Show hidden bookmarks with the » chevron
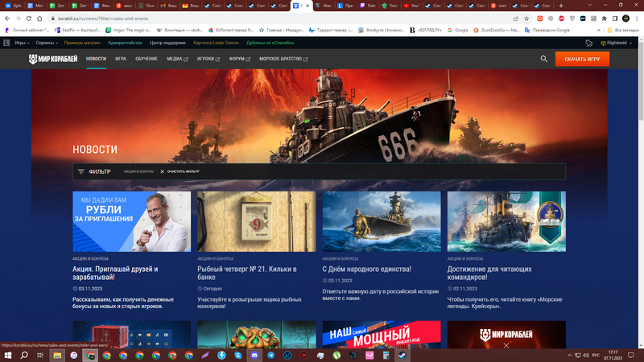 (x=599, y=30)
